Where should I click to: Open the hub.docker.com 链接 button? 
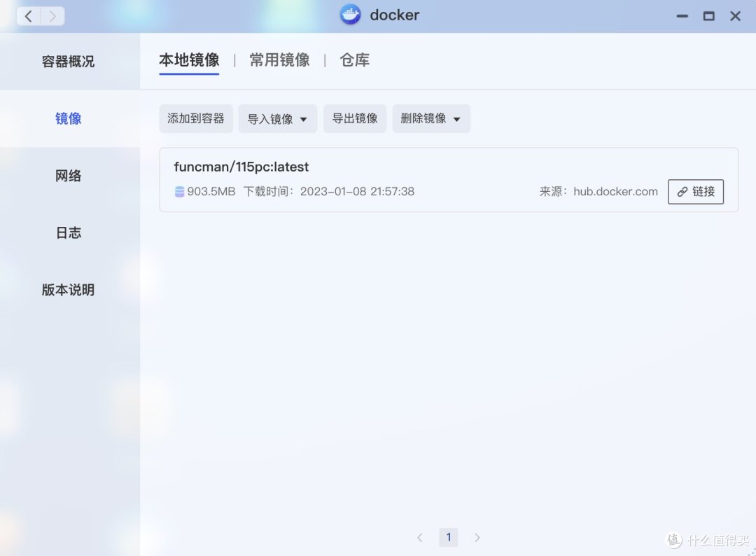pyautogui.click(x=695, y=191)
